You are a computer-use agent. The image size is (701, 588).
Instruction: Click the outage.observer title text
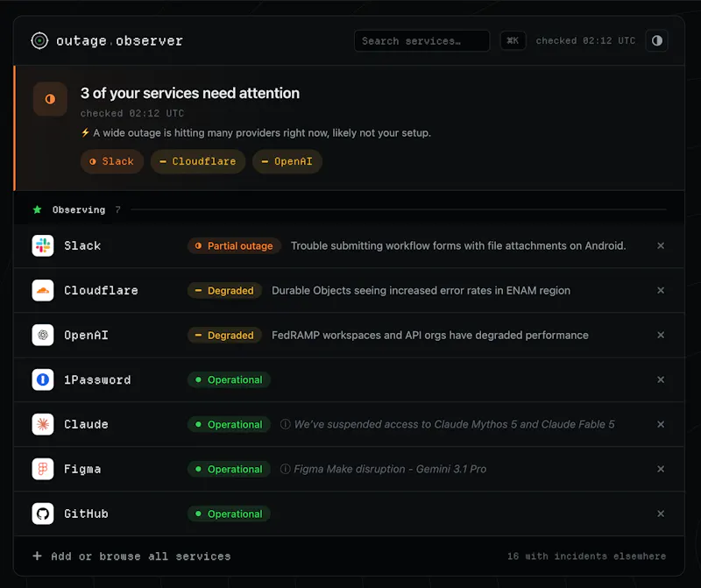coord(119,40)
